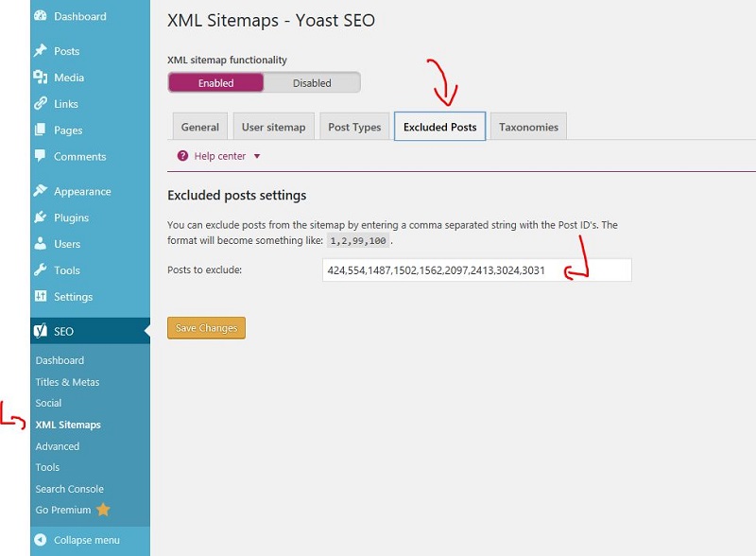Open the Taxonomies tab
756x556 pixels.
528,127
